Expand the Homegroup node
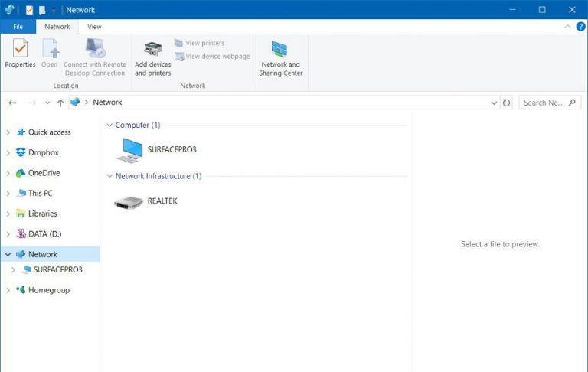588x372 pixels. [x=8, y=290]
